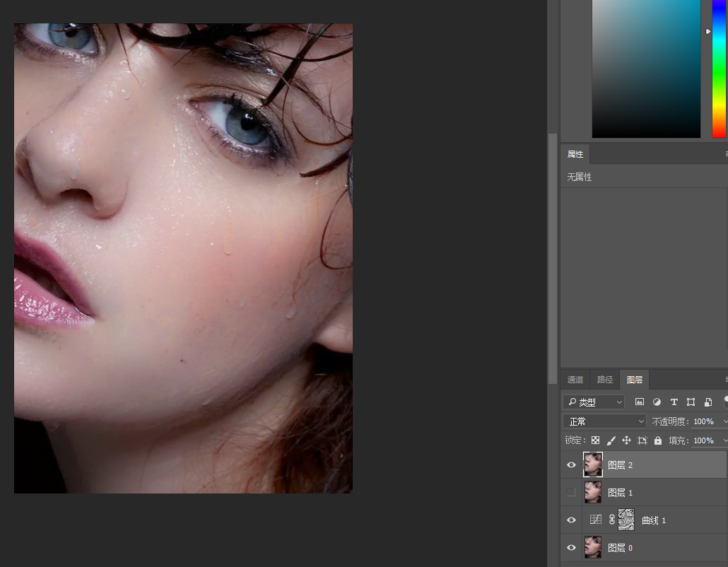Lock image pixels with the brush icon
Viewport: 728px width, 567px height.
point(611,440)
